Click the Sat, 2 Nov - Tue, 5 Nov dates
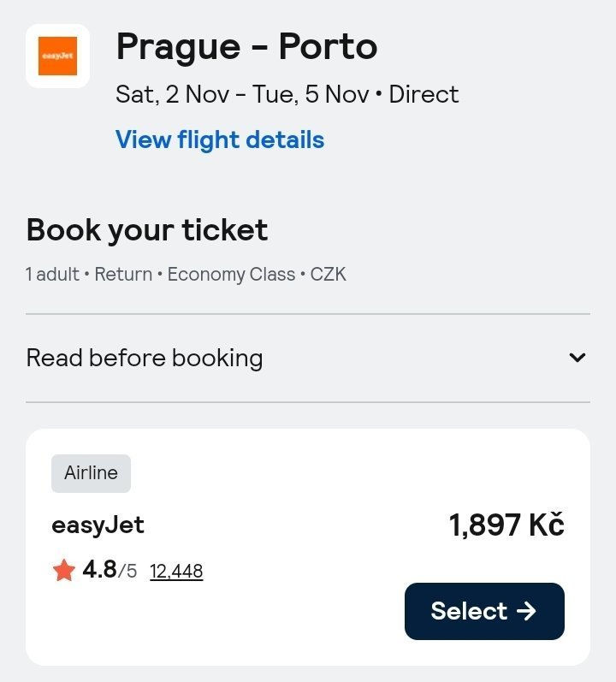Viewport: 616px width, 682px height. (241, 94)
